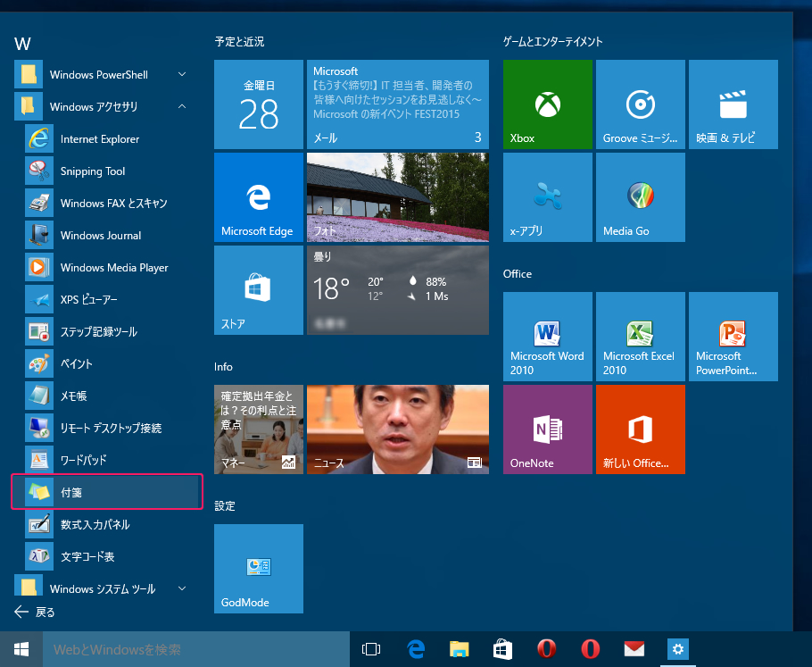Collapse Windows アクセサリ folder chevron
Screen dimensions: 812x667
[182, 107]
